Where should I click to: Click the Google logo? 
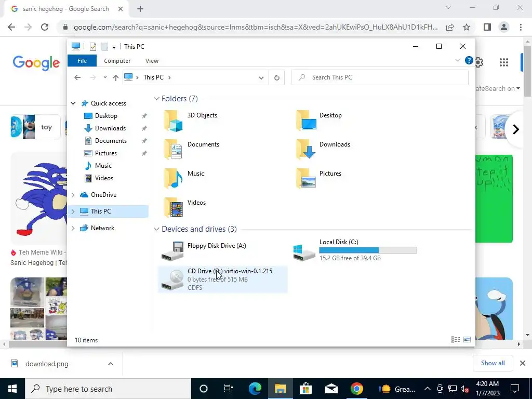(36, 63)
